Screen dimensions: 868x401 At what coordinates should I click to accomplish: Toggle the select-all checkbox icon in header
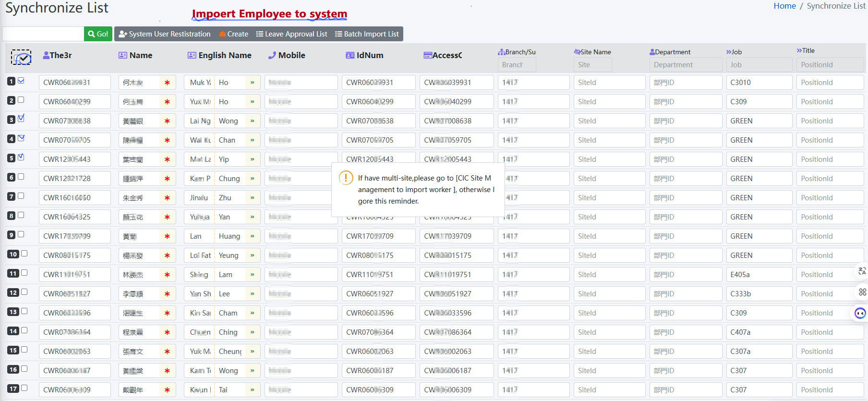pos(21,58)
